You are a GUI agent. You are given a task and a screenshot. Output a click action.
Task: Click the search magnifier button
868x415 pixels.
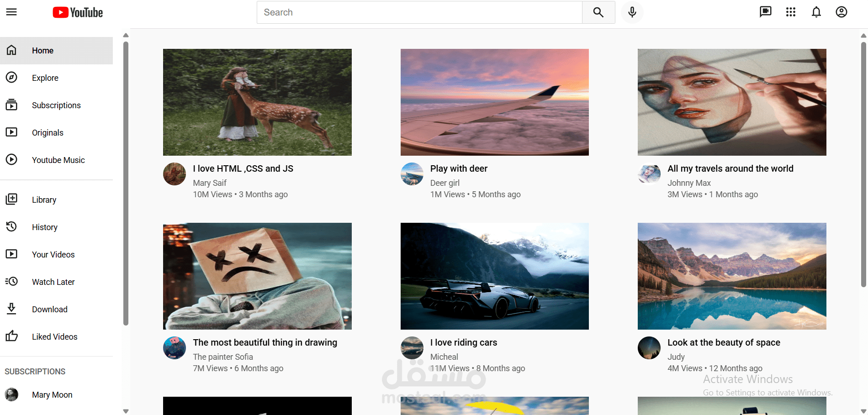(x=598, y=12)
